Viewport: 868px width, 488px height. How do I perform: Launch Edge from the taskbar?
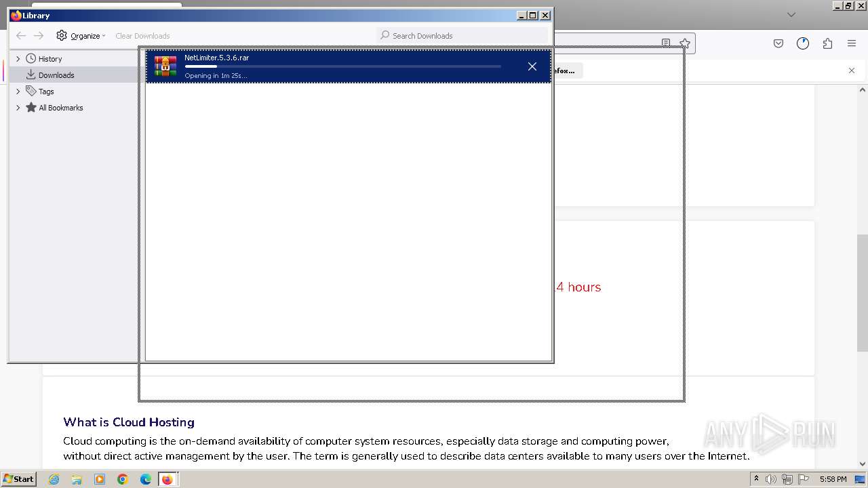pyautogui.click(x=146, y=479)
